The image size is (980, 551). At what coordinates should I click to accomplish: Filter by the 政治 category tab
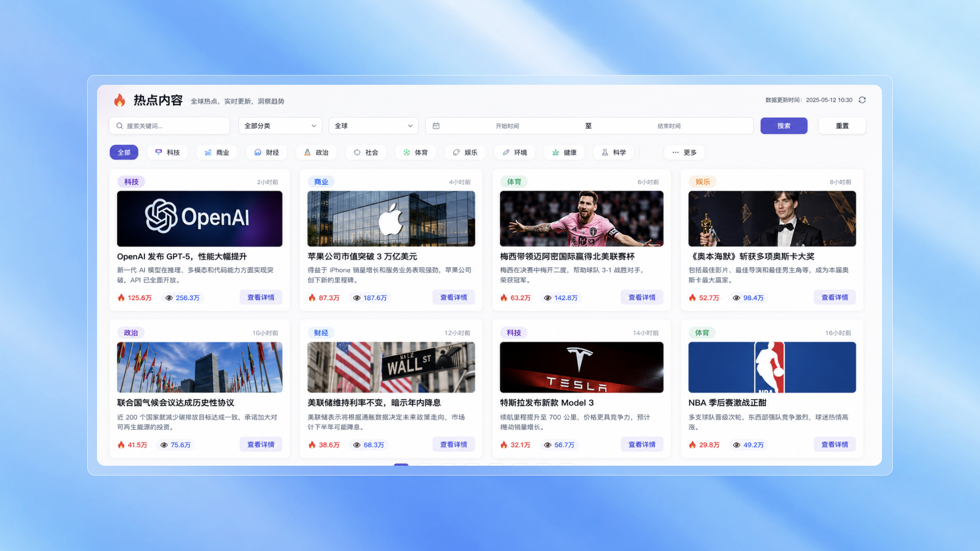coord(316,152)
